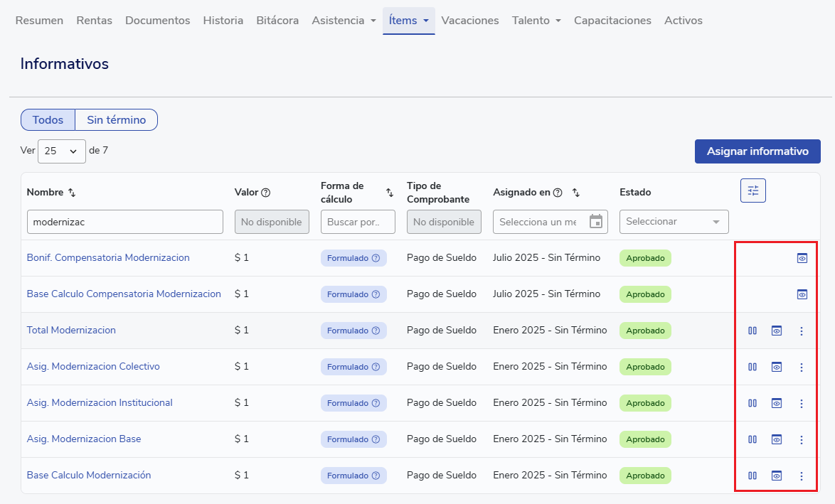Open the Documentos tab
This screenshot has width=835, height=504.
point(157,21)
